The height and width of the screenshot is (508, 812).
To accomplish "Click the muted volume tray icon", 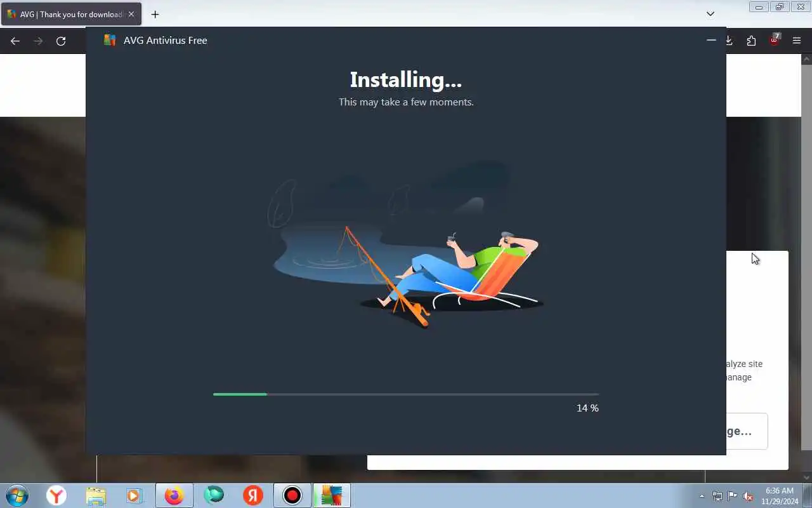I will click(748, 496).
